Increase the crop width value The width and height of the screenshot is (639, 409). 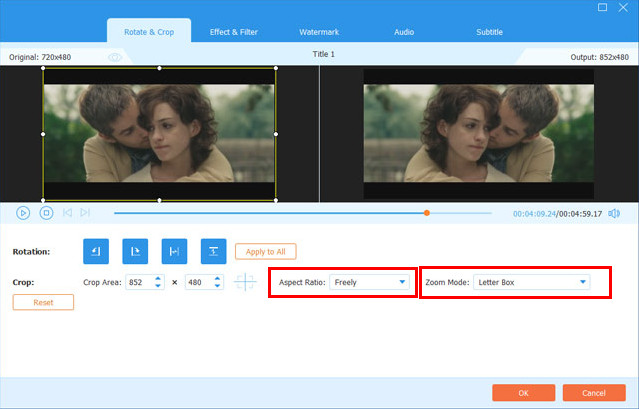click(158, 279)
